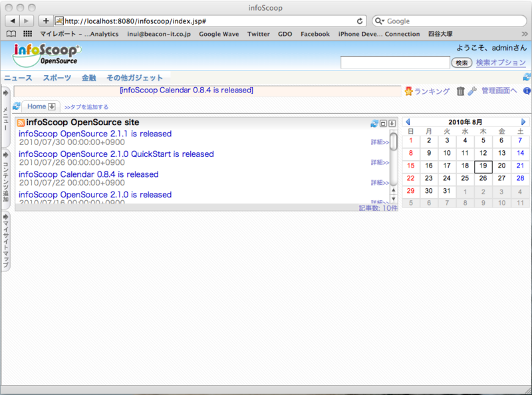Screen dimensions: 532x395
Task: Click the 記事数: 10件 article count
Action: (x=378, y=208)
